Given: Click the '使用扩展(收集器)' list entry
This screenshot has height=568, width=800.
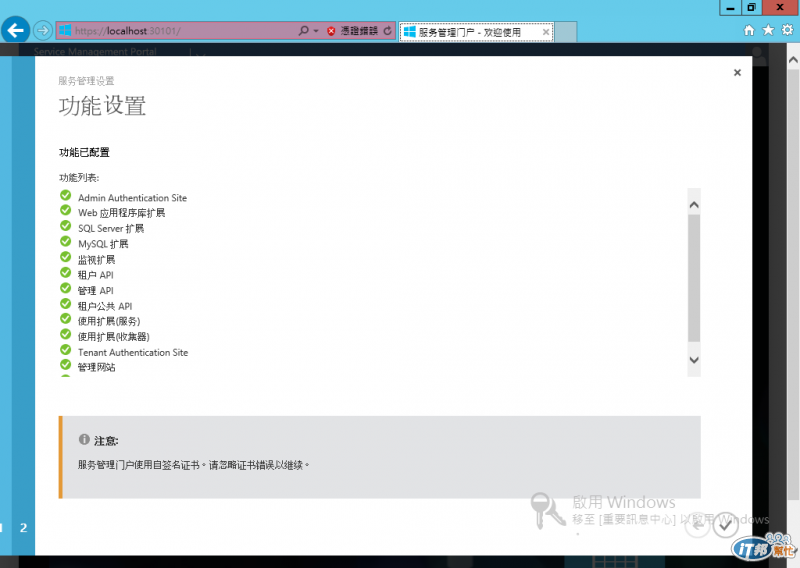Looking at the screenshot, I should (x=113, y=337).
